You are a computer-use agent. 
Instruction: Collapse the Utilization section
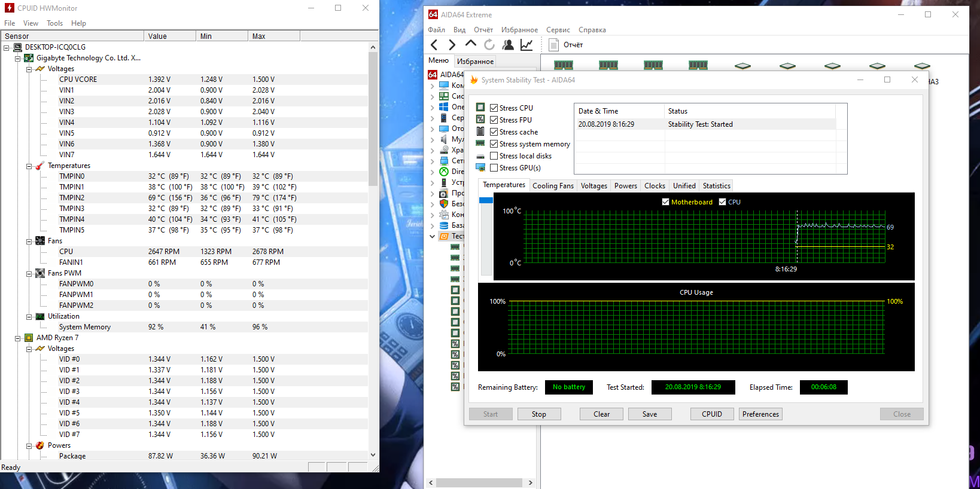point(29,316)
